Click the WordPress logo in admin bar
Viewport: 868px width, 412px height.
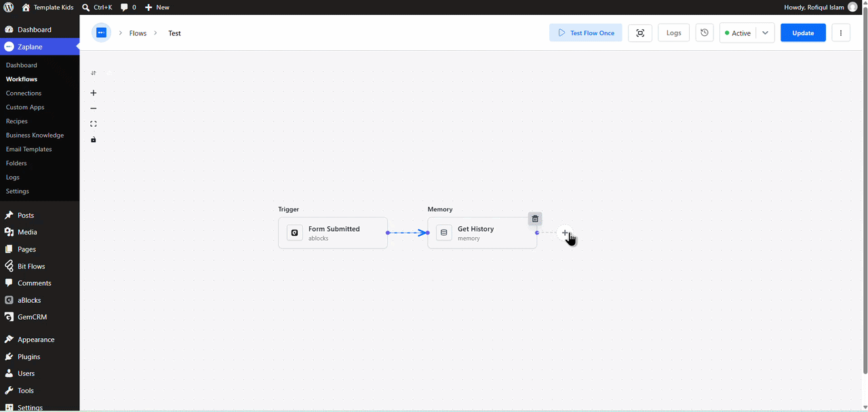point(8,7)
